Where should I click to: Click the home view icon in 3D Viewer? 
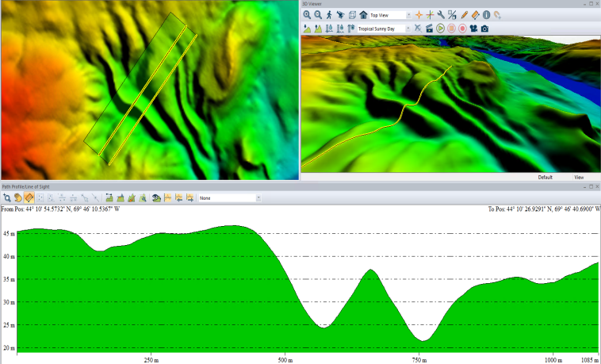362,14
